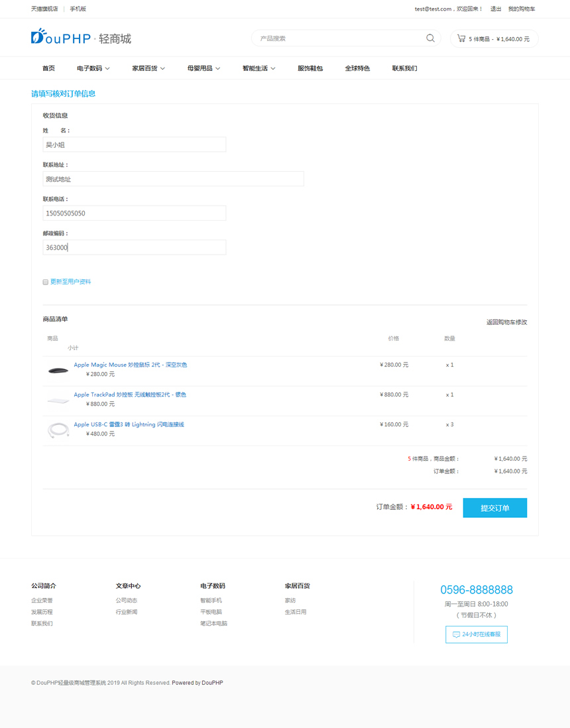Open the Apple TrackPad product thumbnail
Image resolution: width=570 pixels, height=728 pixels.
click(x=58, y=400)
